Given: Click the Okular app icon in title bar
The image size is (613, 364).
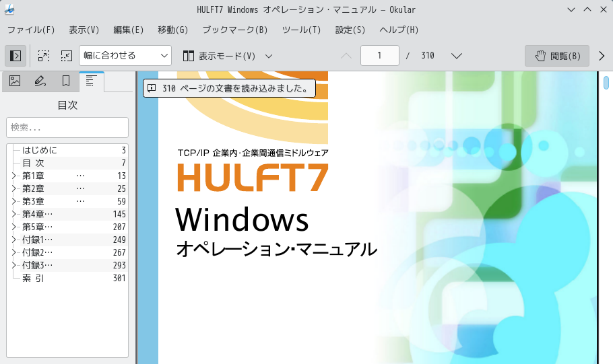Looking at the screenshot, I should (9, 10).
